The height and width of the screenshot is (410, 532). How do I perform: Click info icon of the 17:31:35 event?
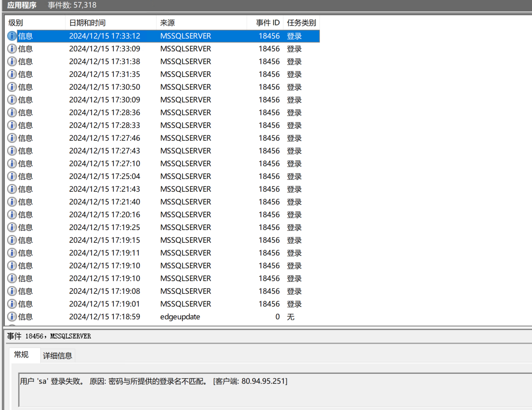click(x=12, y=74)
